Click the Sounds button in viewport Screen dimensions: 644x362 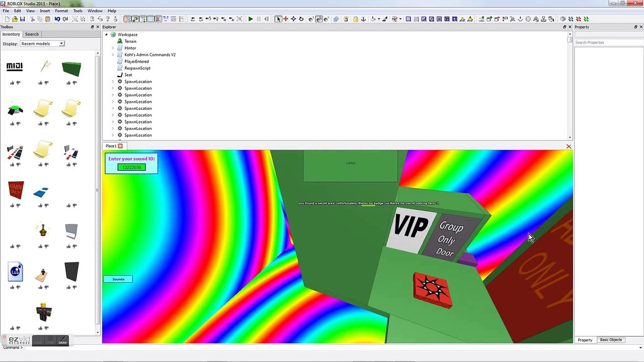[x=118, y=279]
